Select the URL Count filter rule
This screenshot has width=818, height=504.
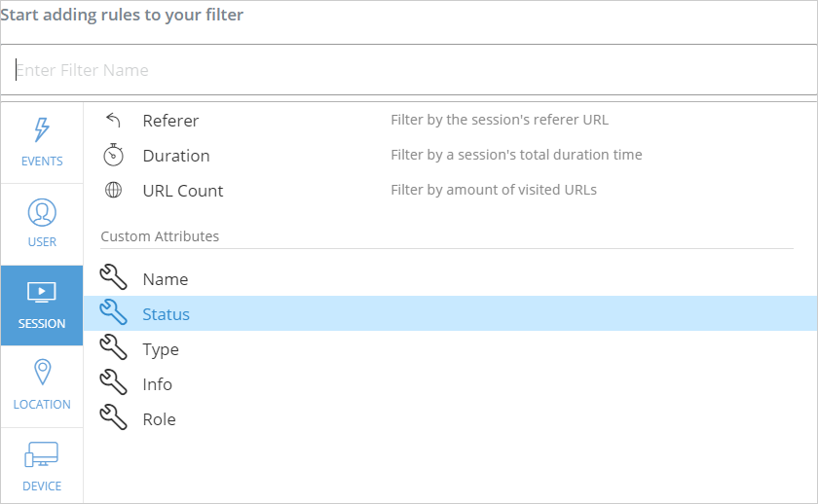(x=183, y=191)
